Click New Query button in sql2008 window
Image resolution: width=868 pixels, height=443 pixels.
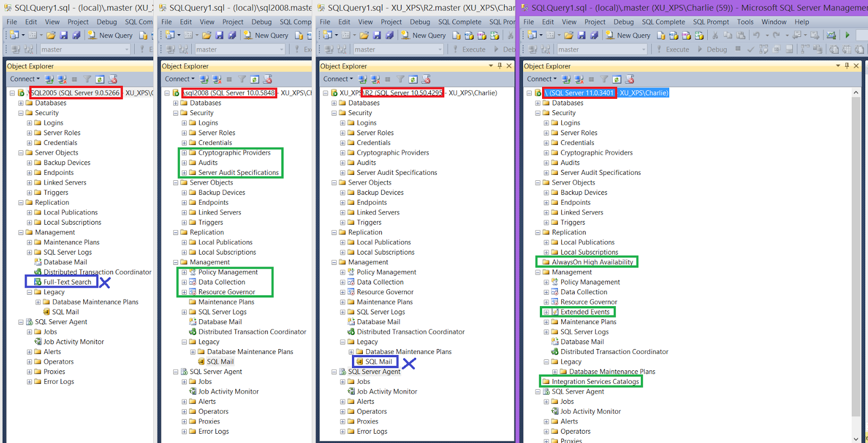(266, 35)
